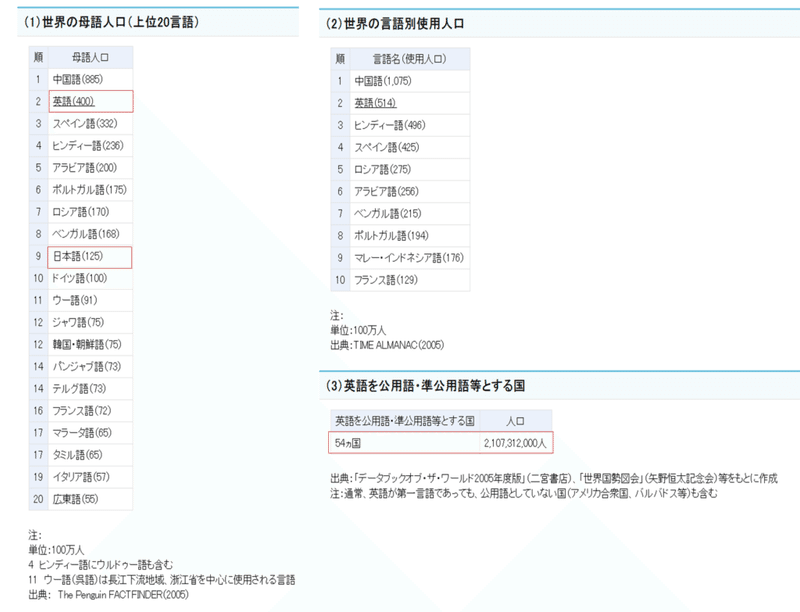Image resolution: width=800 pixels, height=612 pixels.
Task: Select the ポルトガル語(194) cell
Action: click(410, 236)
